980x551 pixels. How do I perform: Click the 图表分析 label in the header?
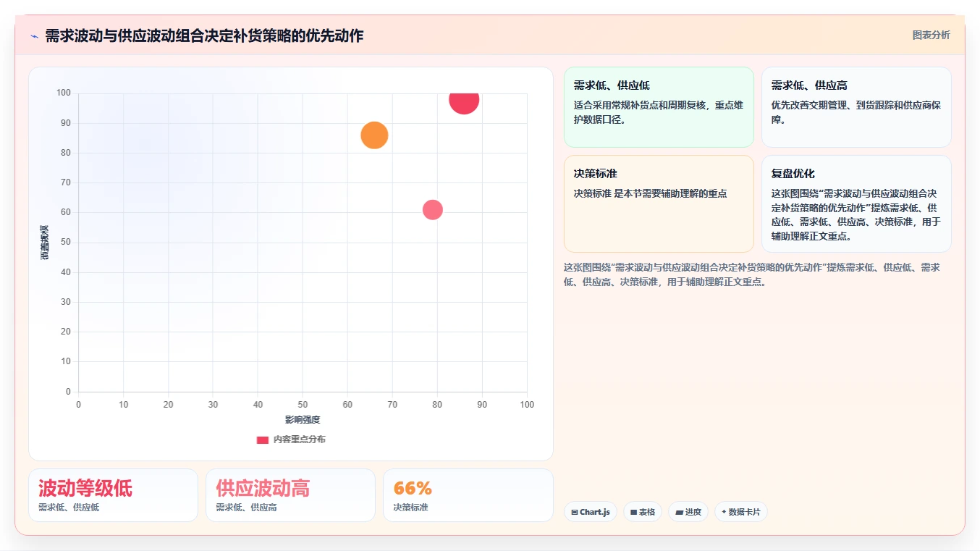(931, 35)
